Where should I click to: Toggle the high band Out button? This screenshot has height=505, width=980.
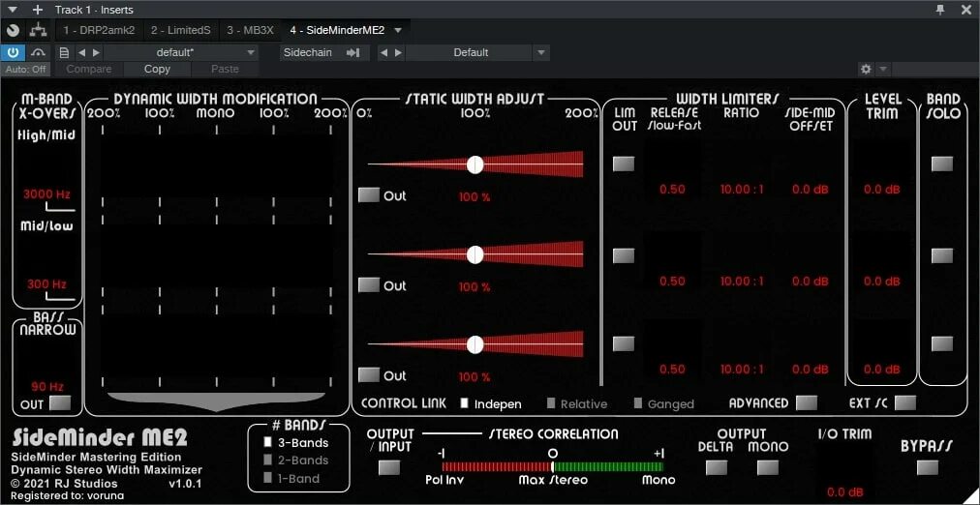369,195
